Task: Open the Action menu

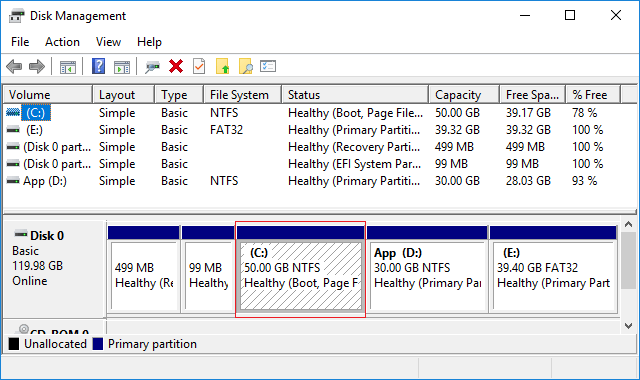Action: coord(62,42)
